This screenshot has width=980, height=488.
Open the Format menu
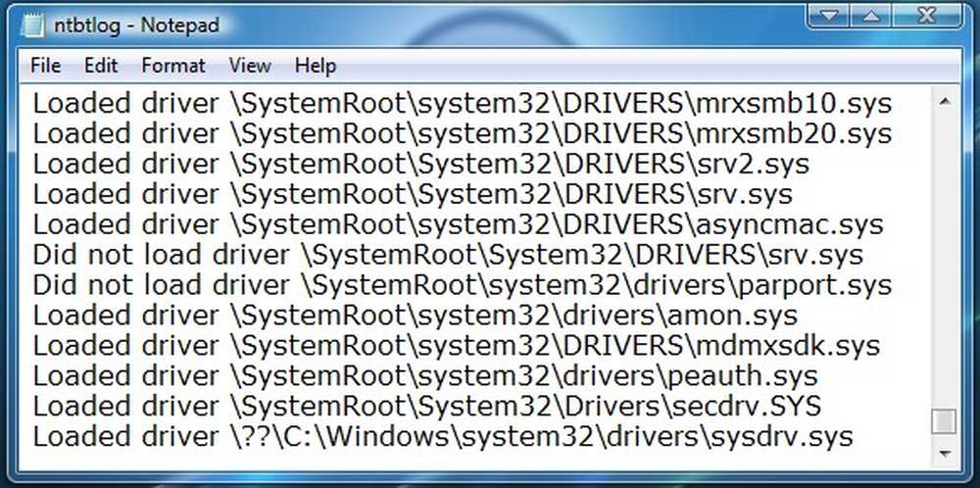point(173,67)
